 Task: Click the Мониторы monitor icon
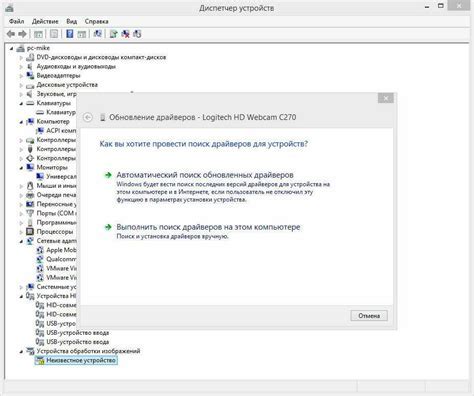click(x=30, y=167)
